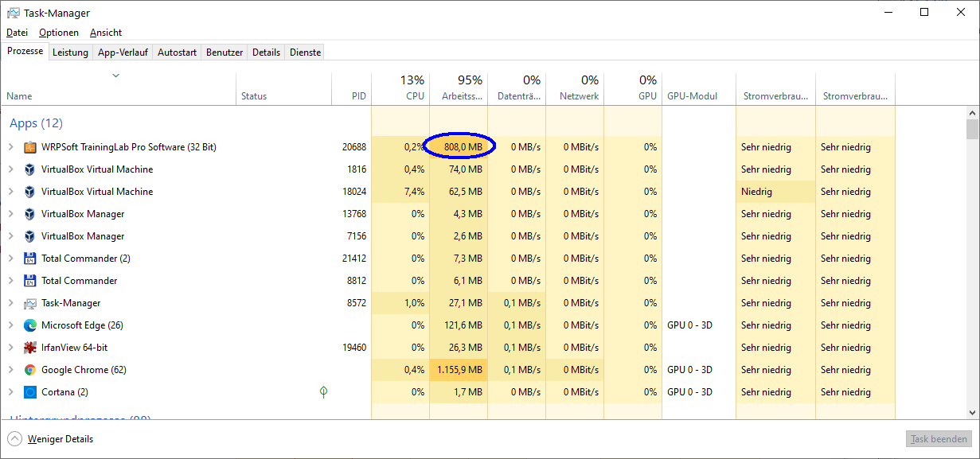This screenshot has width=980, height=459.
Task: Click the Task-Manager process icon
Action: point(30,303)
